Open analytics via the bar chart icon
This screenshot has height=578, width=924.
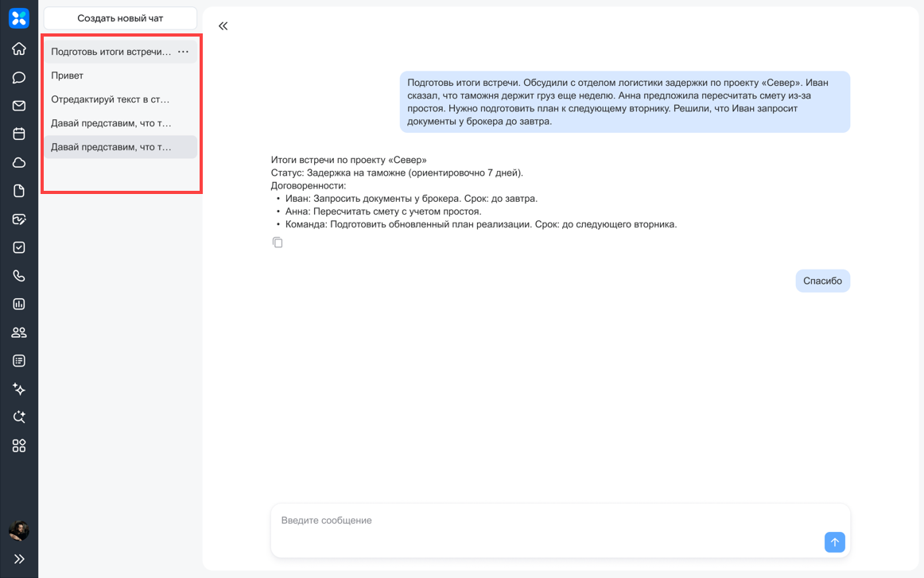tap(19, 304)
